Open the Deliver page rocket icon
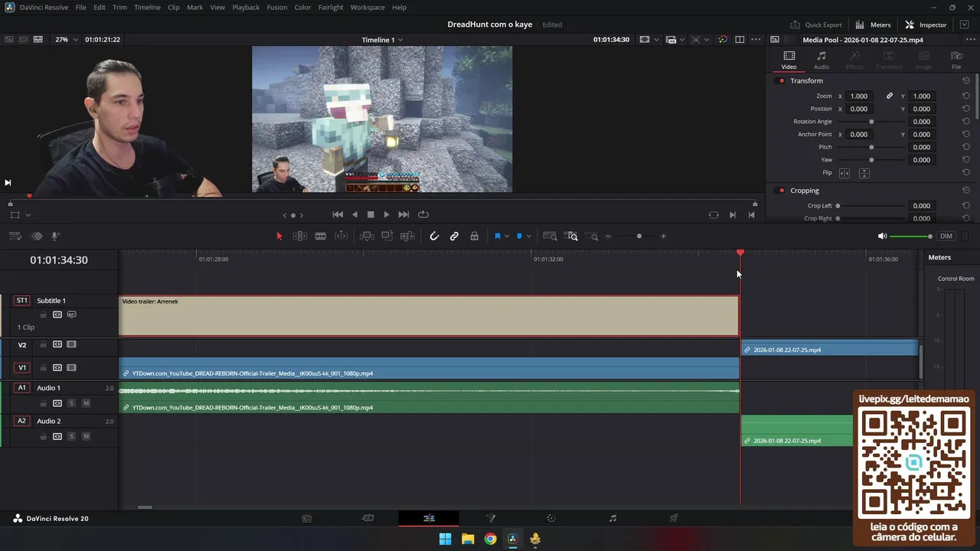This screenshot has height=551, width=980. 674,518
